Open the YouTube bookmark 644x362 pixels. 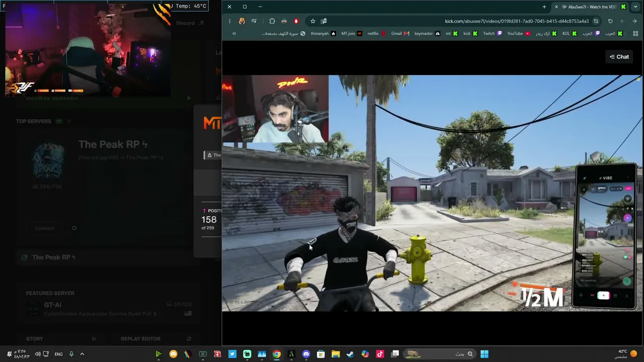point(518,34)
